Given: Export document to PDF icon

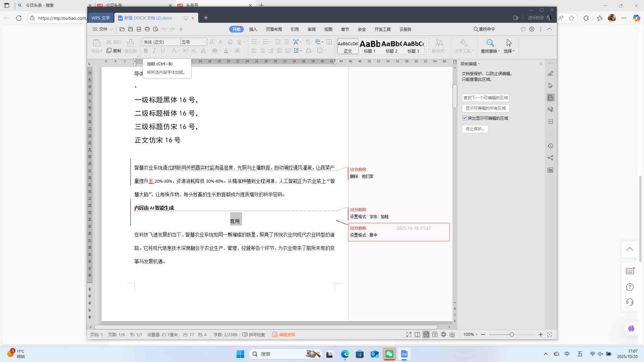Looking at the screenshot, I should (x=139, y=29).
